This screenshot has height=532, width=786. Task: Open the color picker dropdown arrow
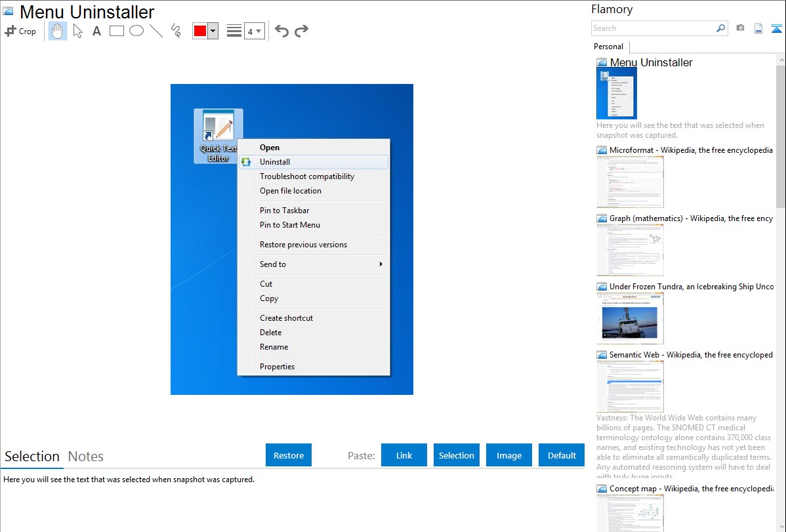coord(213,31)
